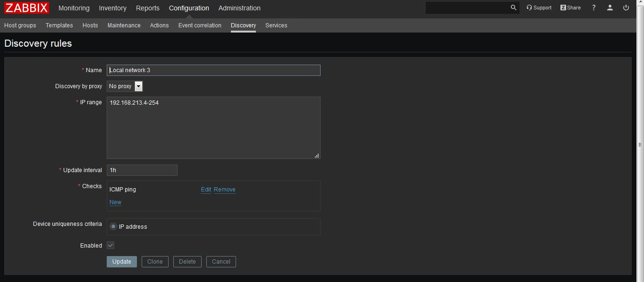
Task: Click the Zabbix logo
Action: [26, 8]
